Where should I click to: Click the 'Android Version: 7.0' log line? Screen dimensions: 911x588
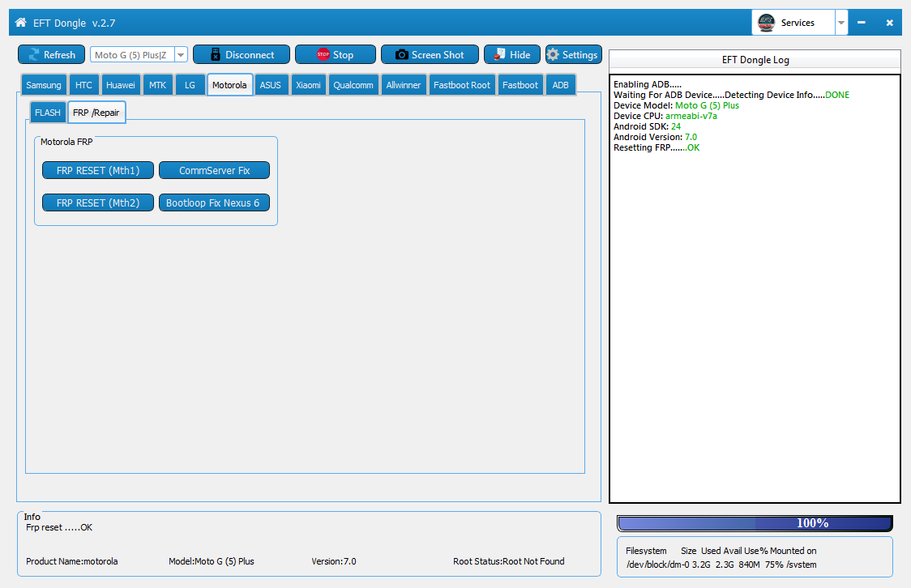coord(656,137)
